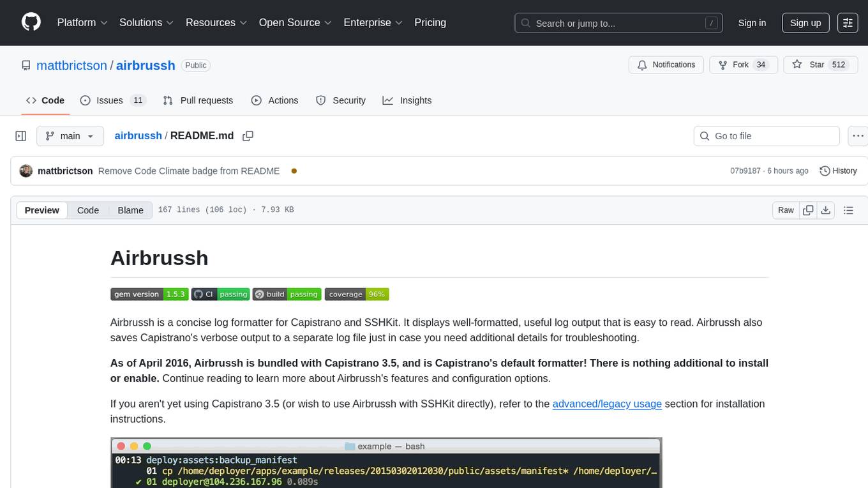Open the Platform menu
868x488 pixels.
click(x=82, y=22)
